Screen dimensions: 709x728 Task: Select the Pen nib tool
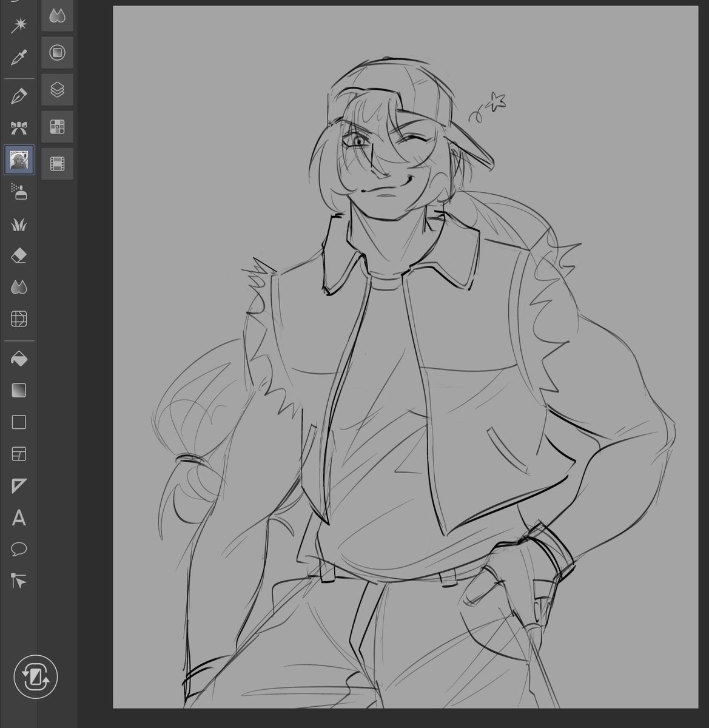tap(19, 96)
